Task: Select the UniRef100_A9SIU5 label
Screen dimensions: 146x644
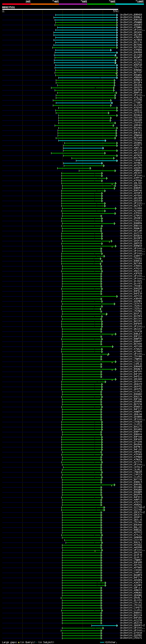Action: pos(131,153)
